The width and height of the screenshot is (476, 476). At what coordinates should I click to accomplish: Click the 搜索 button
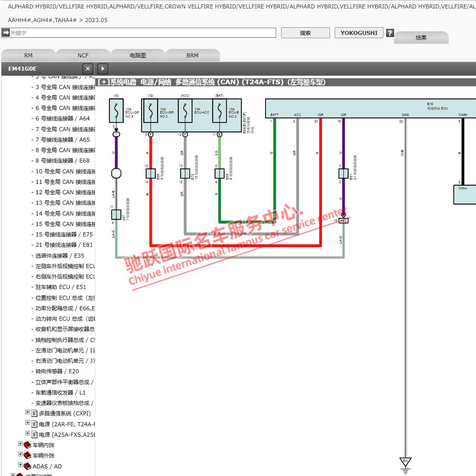305,33
